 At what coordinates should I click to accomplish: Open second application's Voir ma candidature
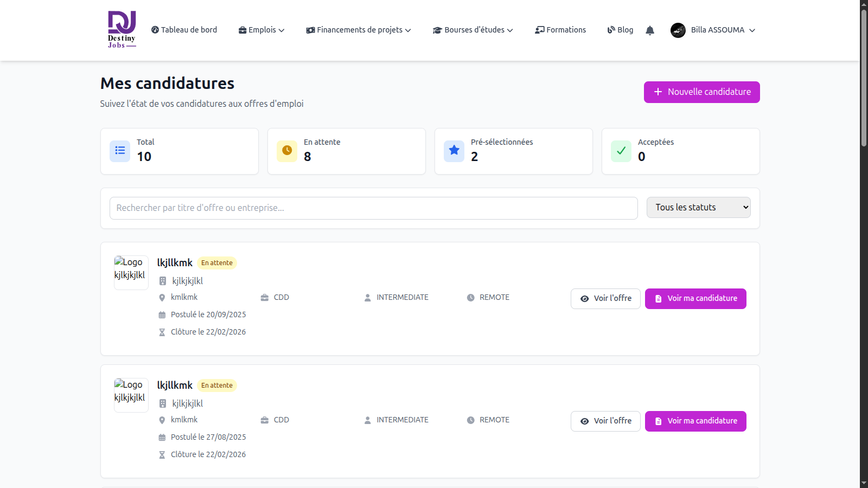click(x=695, y=421)
